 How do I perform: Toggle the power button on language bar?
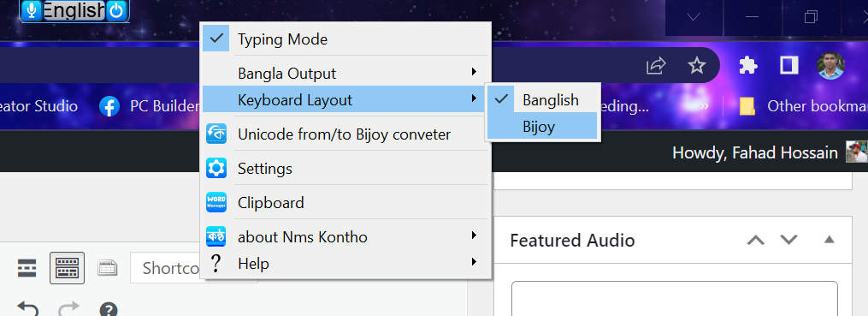coord(116,10)
